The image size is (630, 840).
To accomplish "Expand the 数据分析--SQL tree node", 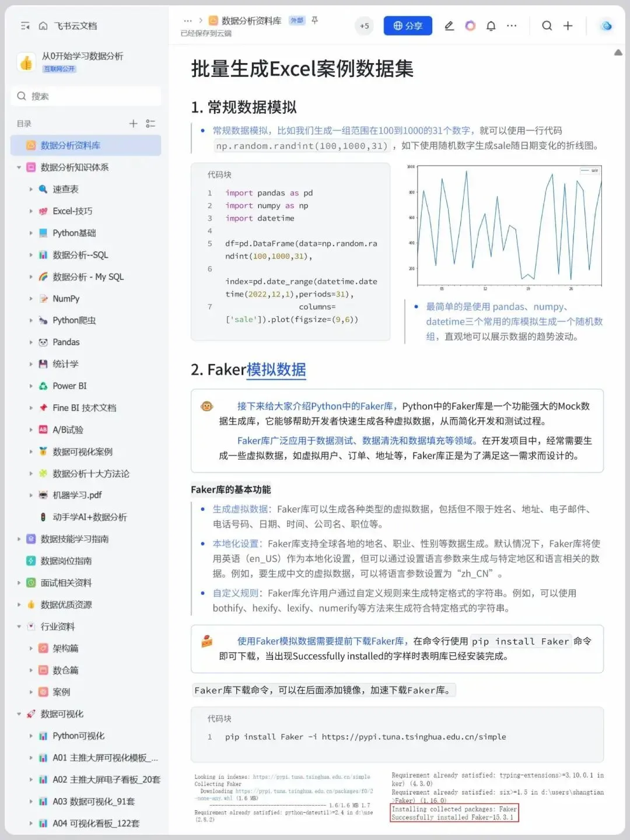I will click(x=31, y=255).
